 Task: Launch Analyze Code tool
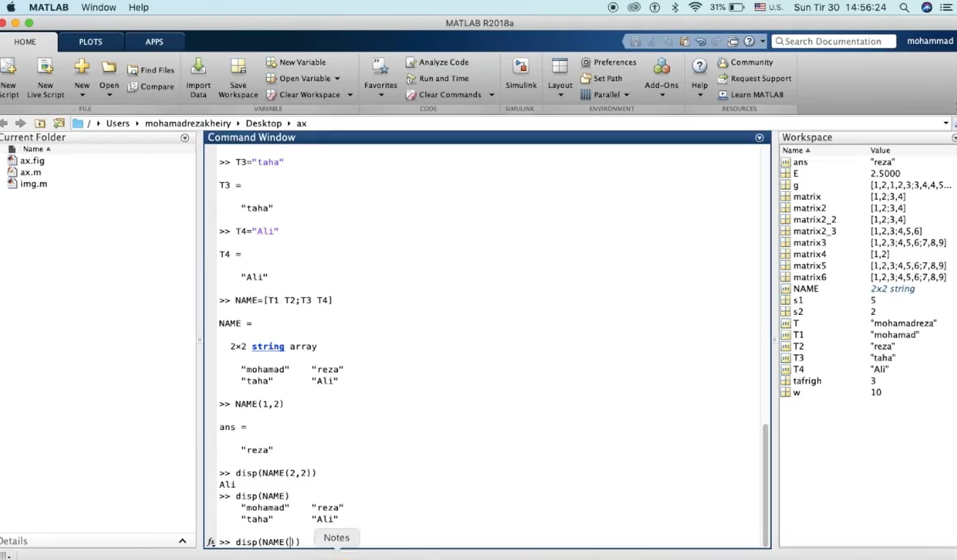click(x=438, y=62)
